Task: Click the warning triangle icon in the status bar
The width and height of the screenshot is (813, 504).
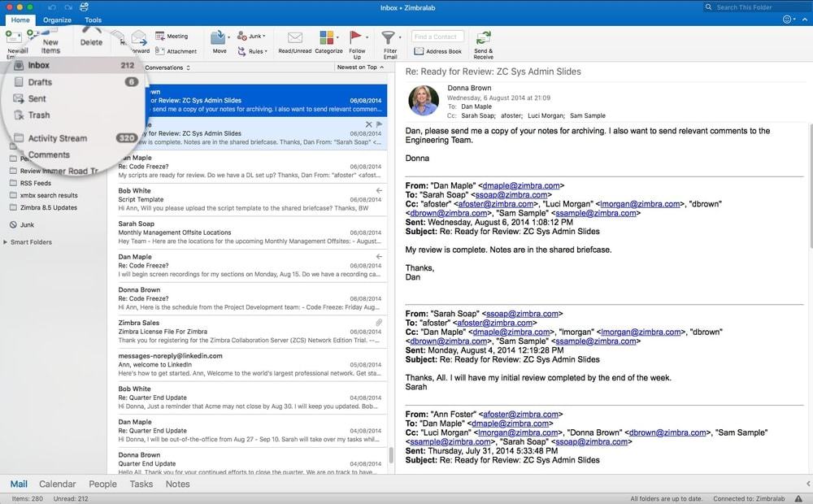Action: [x=799, y=498]
